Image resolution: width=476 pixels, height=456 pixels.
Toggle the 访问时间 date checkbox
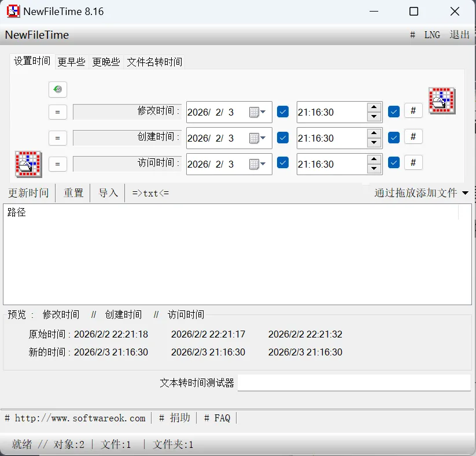tap(283, 162)
